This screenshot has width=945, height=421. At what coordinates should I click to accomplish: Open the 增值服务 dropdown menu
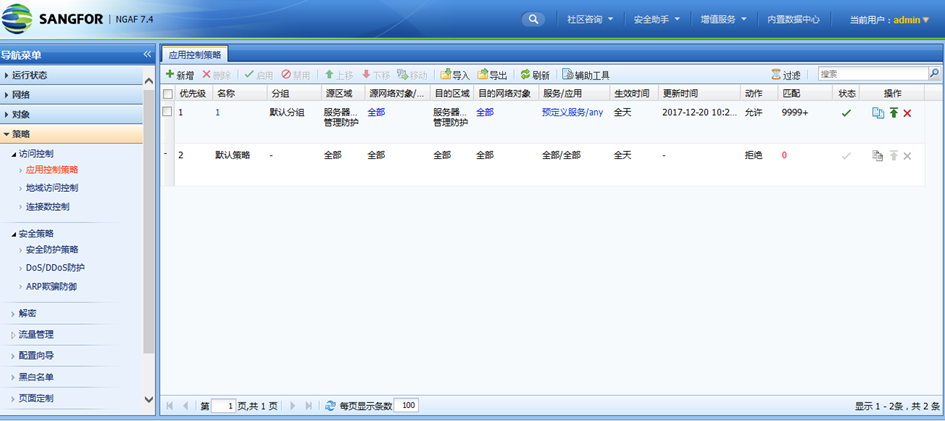tap(724, 19)
